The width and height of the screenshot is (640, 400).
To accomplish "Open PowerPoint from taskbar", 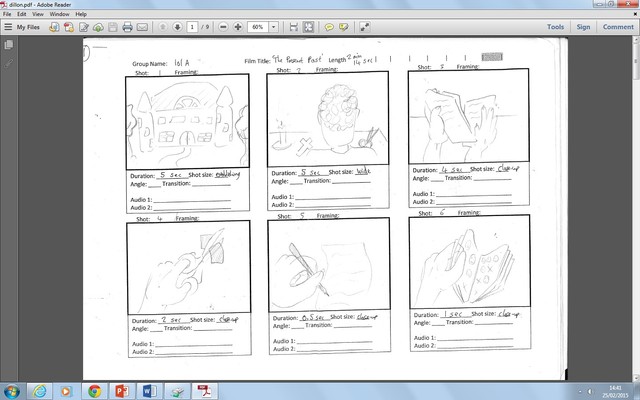I will point(122,392).
